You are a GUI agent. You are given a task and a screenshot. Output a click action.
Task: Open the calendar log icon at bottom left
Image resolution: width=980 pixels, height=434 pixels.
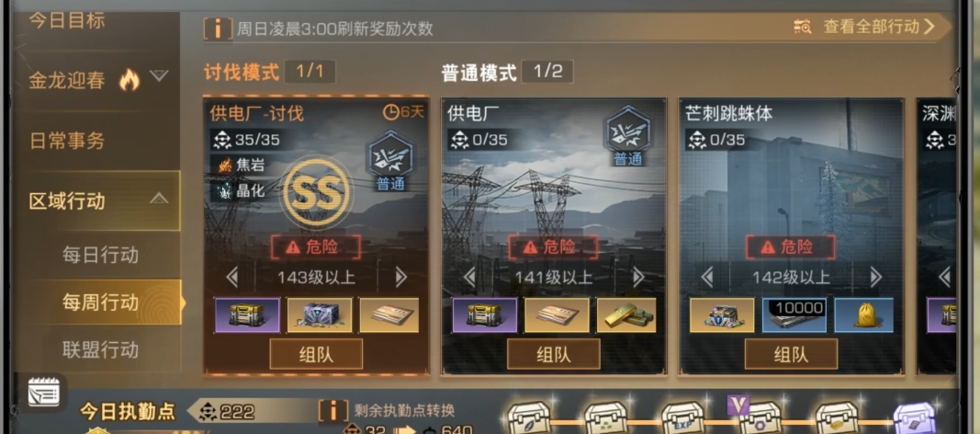(x=44, y=392)
